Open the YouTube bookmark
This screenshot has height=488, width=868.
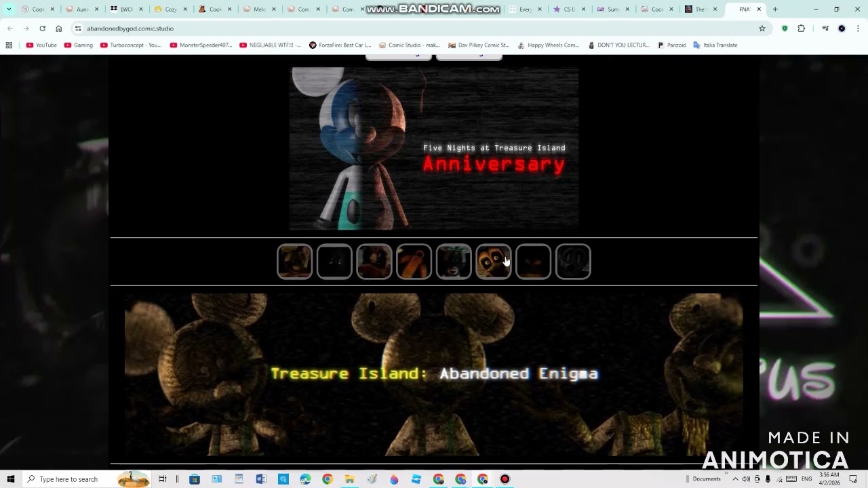tap(41, 45)
